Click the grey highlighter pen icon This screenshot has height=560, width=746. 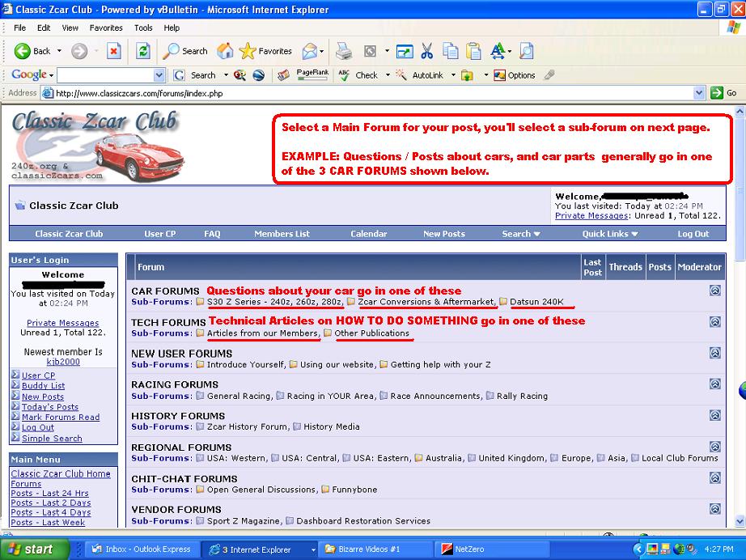pos(549,75)
